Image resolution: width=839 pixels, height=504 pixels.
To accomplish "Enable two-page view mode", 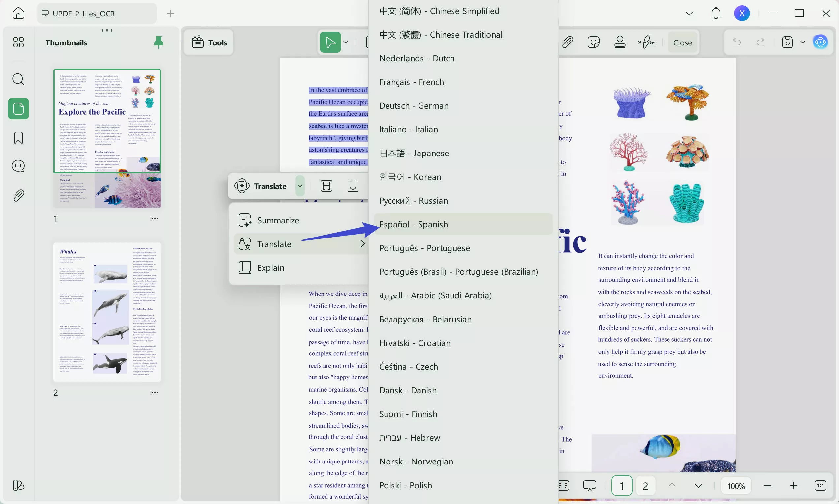I will coord(564,486).
